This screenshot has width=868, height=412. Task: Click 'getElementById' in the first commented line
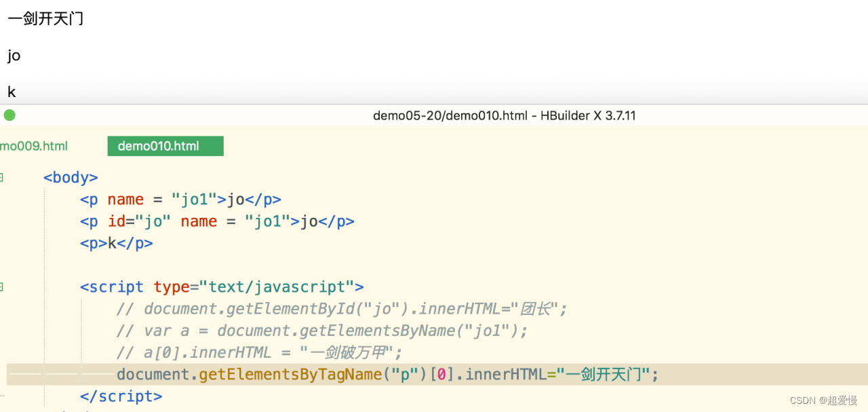point(290,309)
